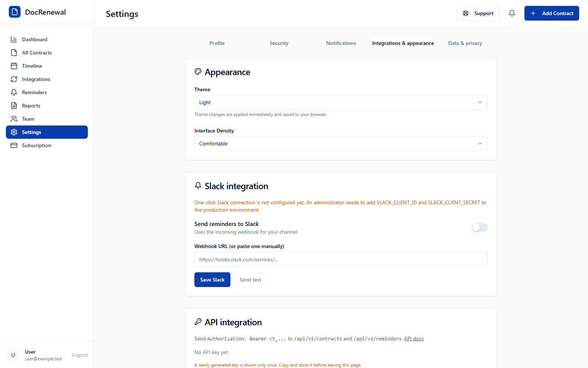Click the Add Contract button

tap(552, 13)
